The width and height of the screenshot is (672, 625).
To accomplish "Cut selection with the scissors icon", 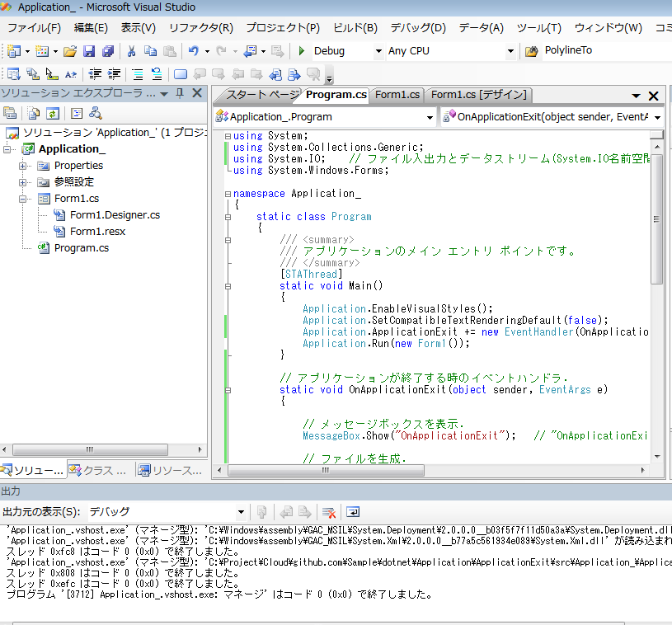I will tap(131, 51).
